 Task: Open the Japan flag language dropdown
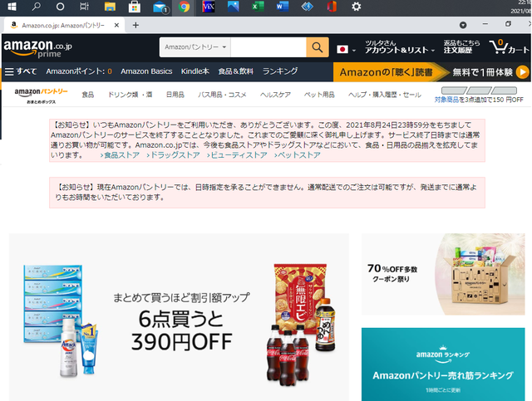click(x=346, y=50)
